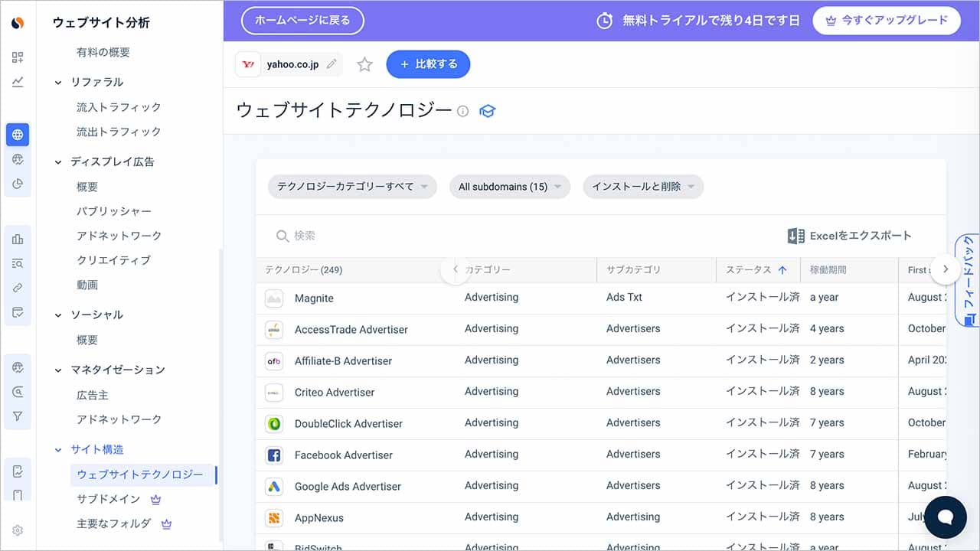Click the Magnite logo icon

pyautogui.click(x=273, y=298)
